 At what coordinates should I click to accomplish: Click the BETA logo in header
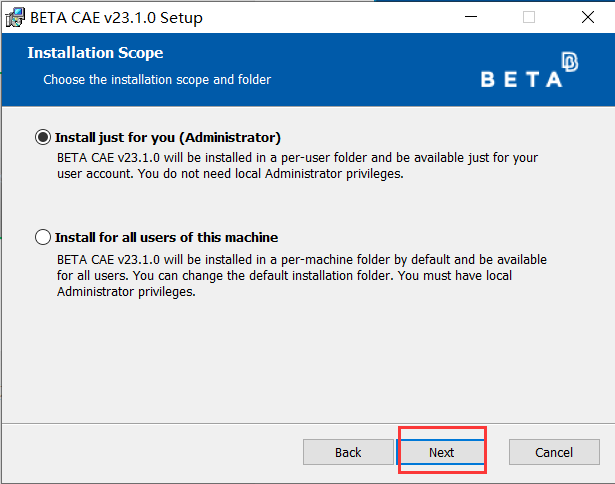529,70
